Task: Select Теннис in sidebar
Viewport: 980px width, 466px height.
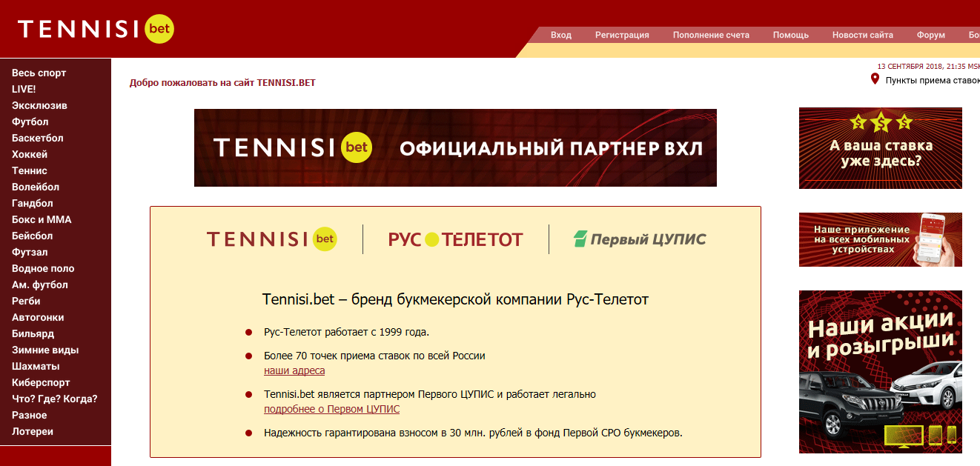Action: click(30, 170)
